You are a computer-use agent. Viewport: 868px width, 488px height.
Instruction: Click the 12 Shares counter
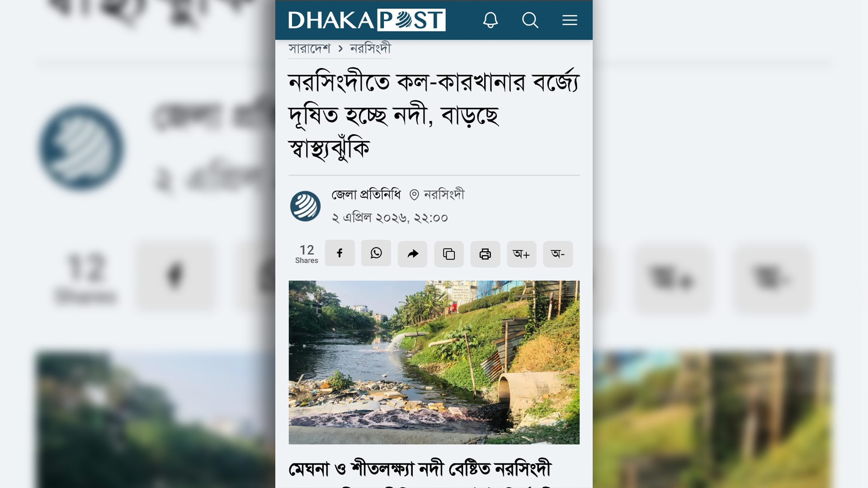coord(307,254)
